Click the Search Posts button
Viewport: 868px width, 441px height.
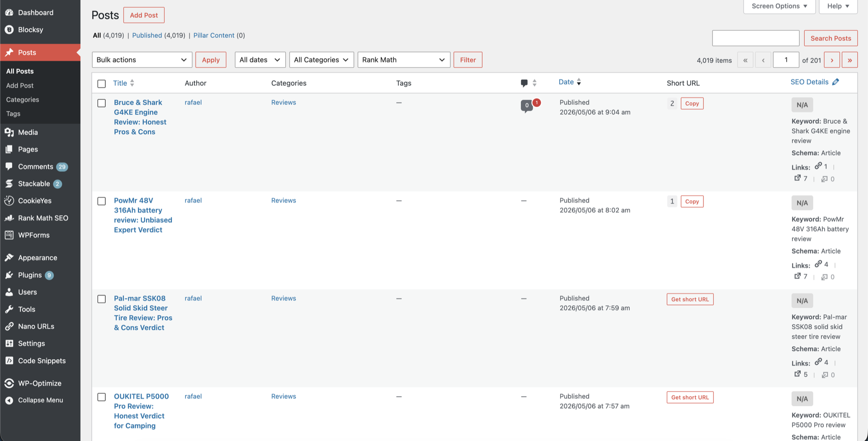click(x=830, y=38)
